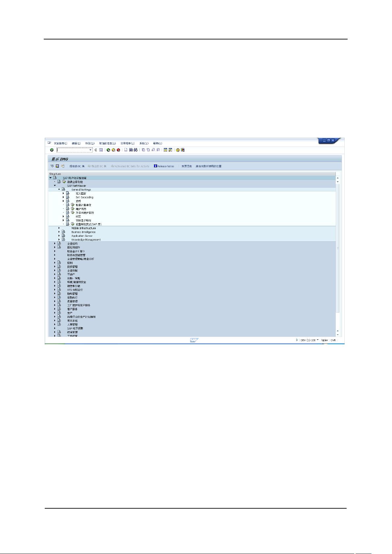Expand the Knowledge Management node

click(x=59, y=239)
